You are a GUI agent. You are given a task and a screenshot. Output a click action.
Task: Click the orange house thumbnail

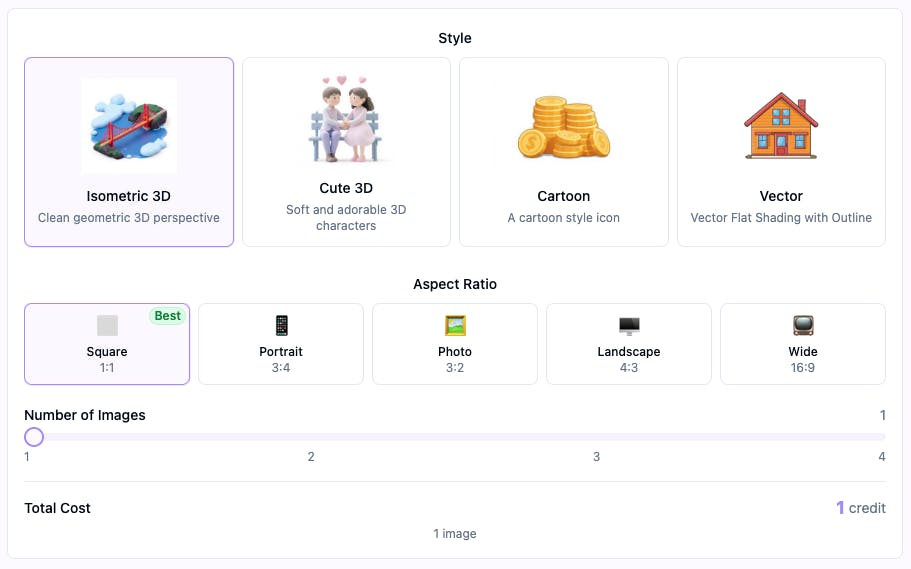(781, 126)
